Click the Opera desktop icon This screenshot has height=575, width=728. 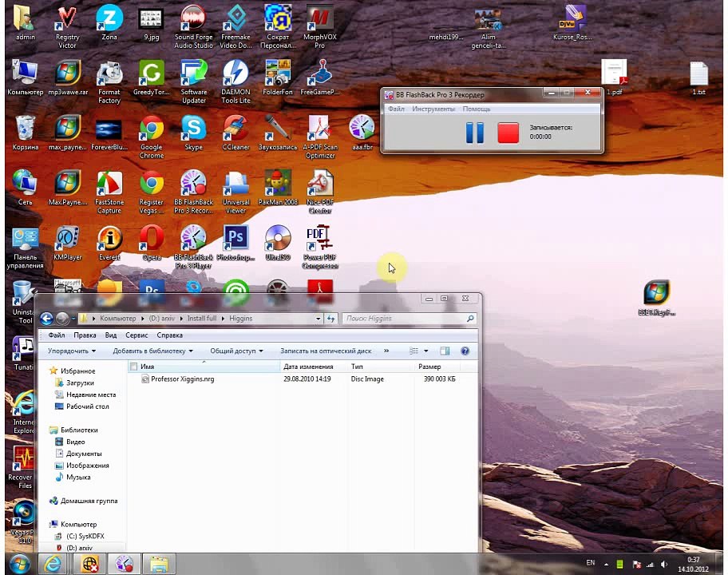point(152,243)
